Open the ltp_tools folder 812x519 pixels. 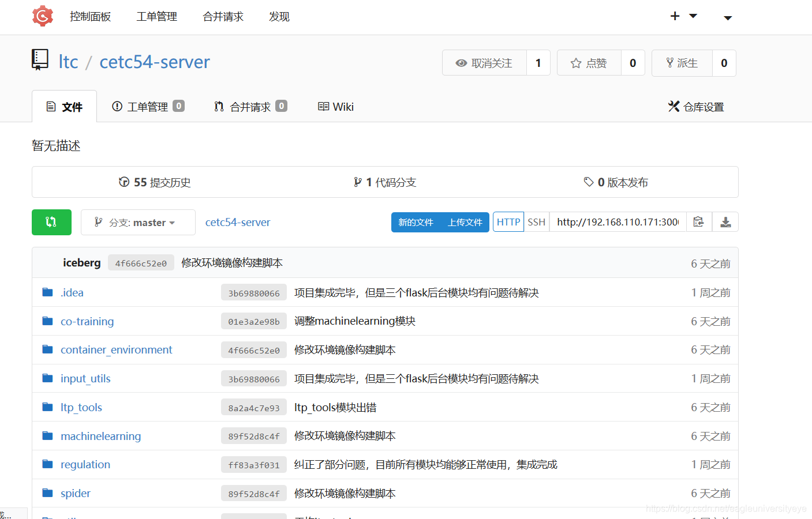81,407
